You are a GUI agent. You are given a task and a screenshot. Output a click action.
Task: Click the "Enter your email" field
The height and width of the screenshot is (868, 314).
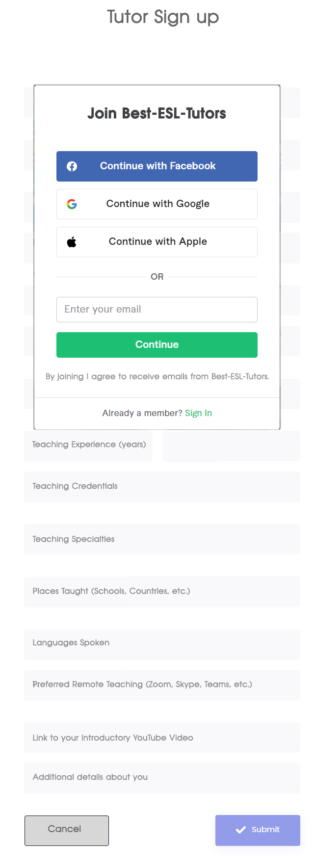pyautogui.click(x=157, y=310)
